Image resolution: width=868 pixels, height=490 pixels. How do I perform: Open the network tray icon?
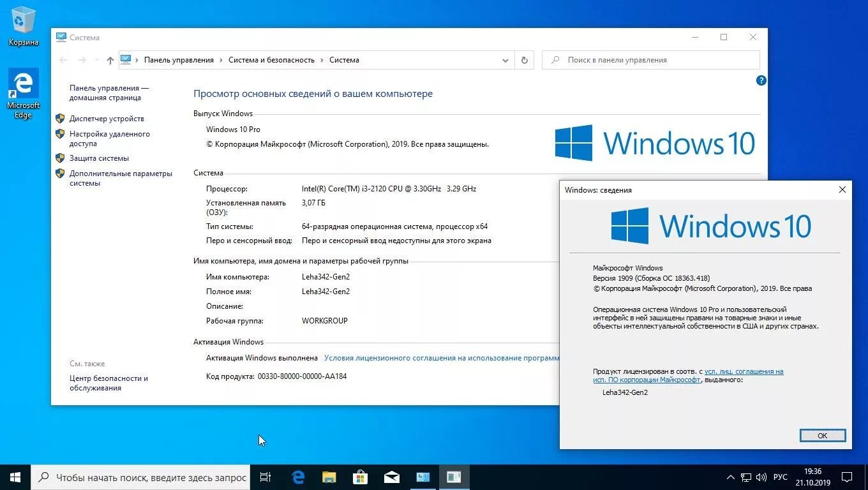[x=746, y=477]
